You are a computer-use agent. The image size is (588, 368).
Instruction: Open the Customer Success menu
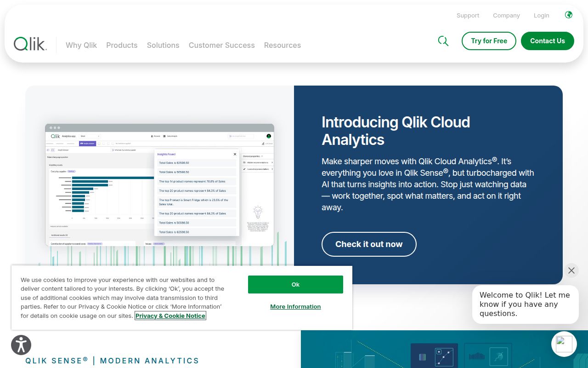click(x=221, y=45)
